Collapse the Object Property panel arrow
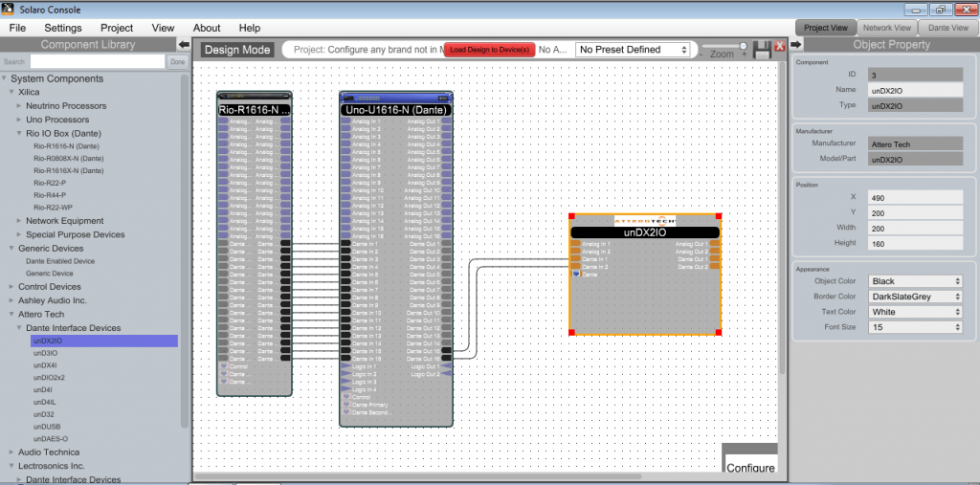This screenshot has height=485, width=980. pos(795,44)
